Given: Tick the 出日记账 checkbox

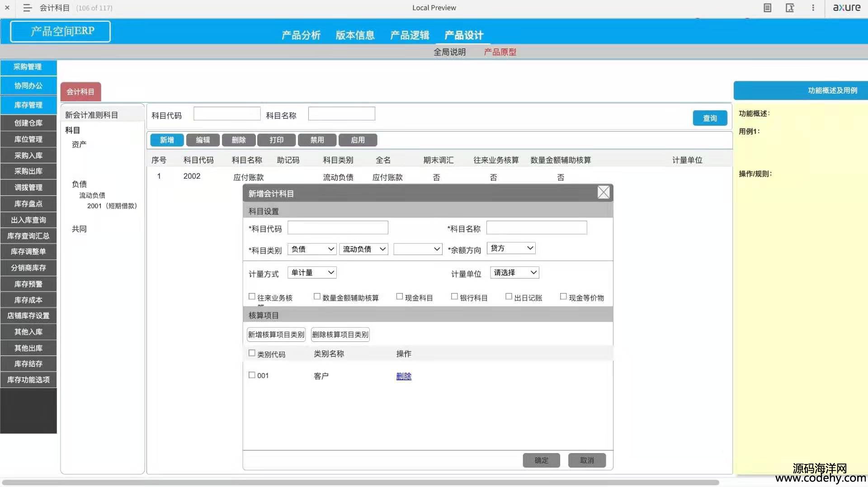Looking at the screenshot, I should tap(509, 297).
